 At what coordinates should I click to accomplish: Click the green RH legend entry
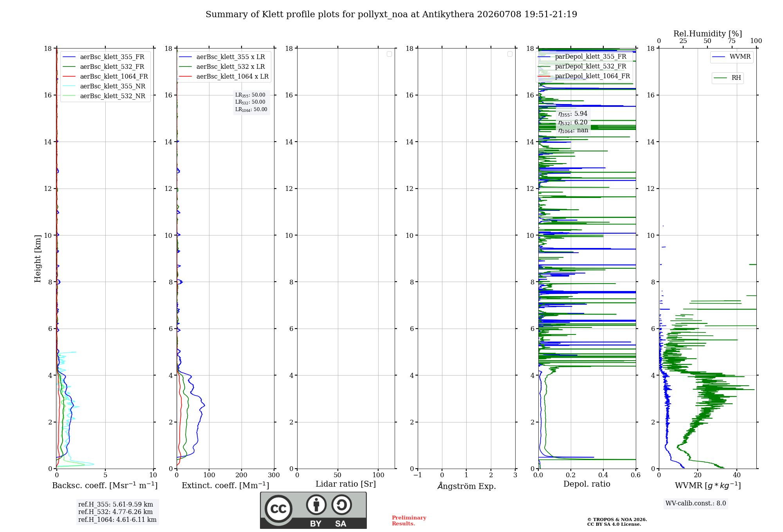pos(727,78)
